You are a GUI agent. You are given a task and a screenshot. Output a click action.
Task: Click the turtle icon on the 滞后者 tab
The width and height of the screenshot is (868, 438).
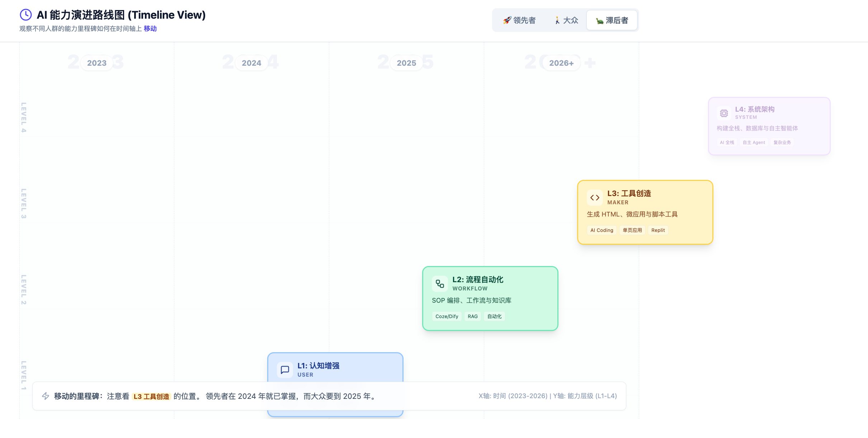599,21
